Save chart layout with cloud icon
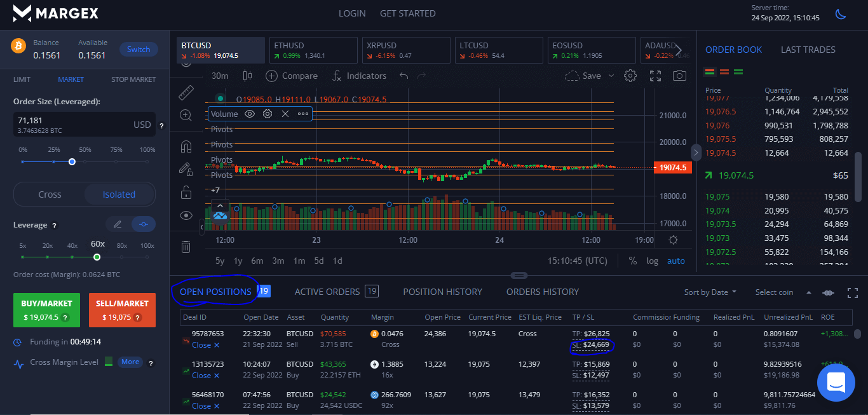Image resolution: width=868 pixels, height=415 pixels. tap(583, 76)
